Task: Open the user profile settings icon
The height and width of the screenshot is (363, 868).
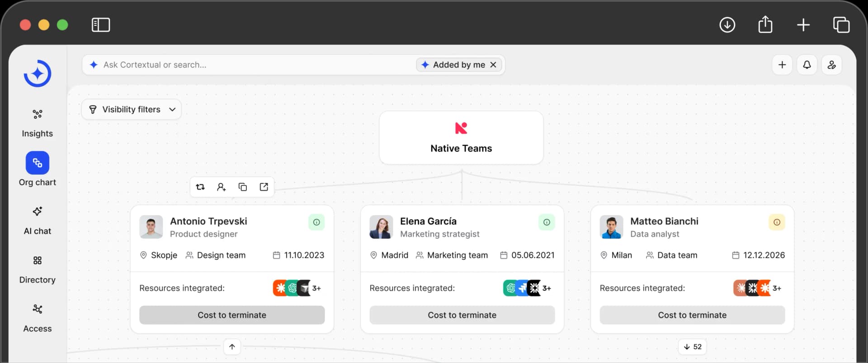Action: point(832,65)
